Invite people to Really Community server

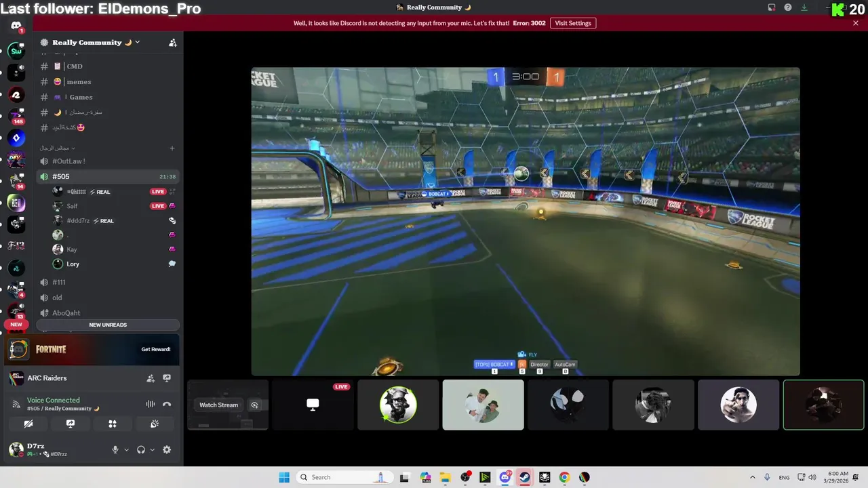[173, 43]
